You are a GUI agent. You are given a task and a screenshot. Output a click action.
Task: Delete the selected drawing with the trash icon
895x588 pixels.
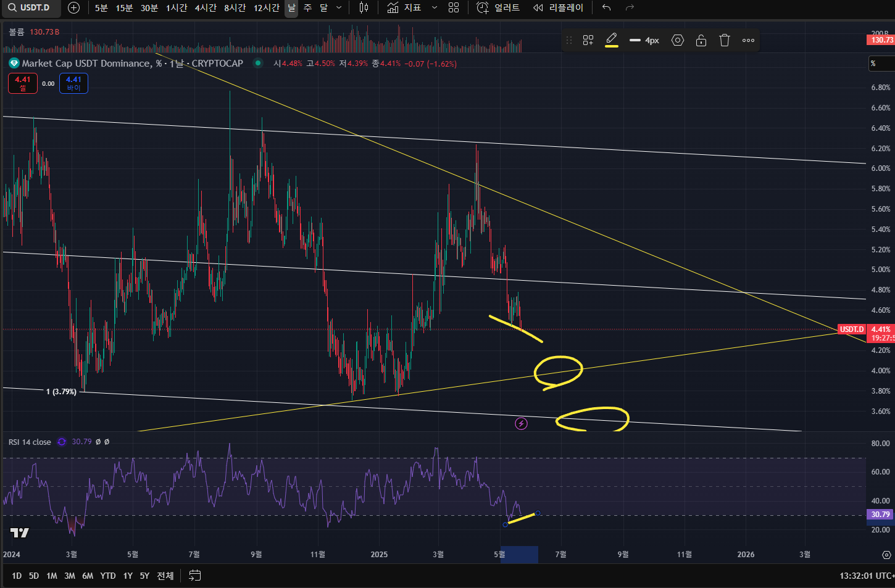(725, 40)
